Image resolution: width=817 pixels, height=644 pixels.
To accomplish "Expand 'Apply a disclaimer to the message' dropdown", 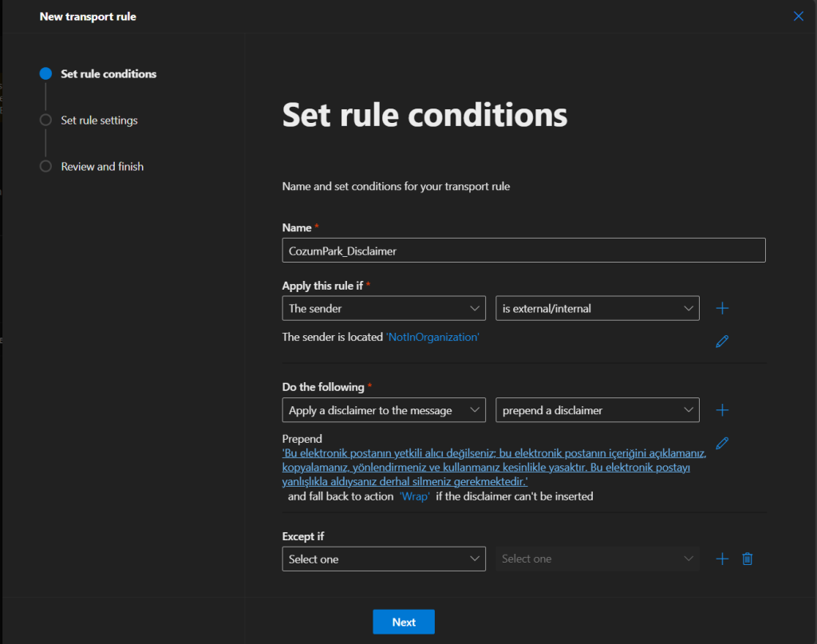I will click(x=384, y=410).
